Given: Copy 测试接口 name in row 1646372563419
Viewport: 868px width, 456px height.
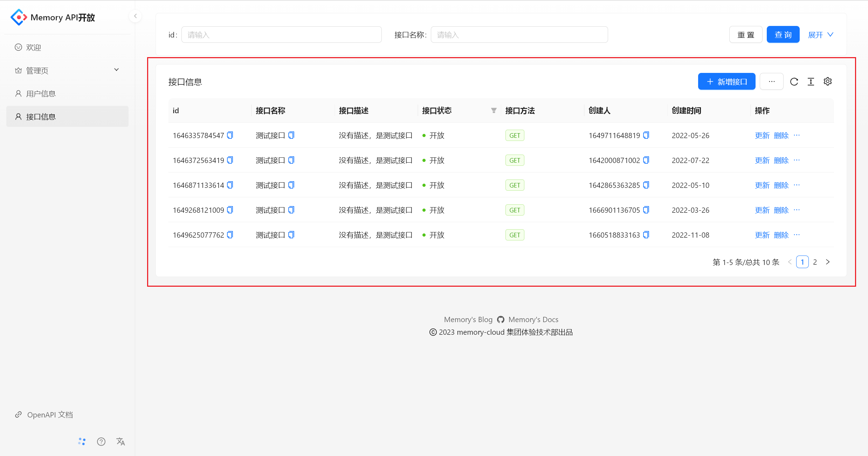Looking at the screenshot, I should [x=291, y=160].
